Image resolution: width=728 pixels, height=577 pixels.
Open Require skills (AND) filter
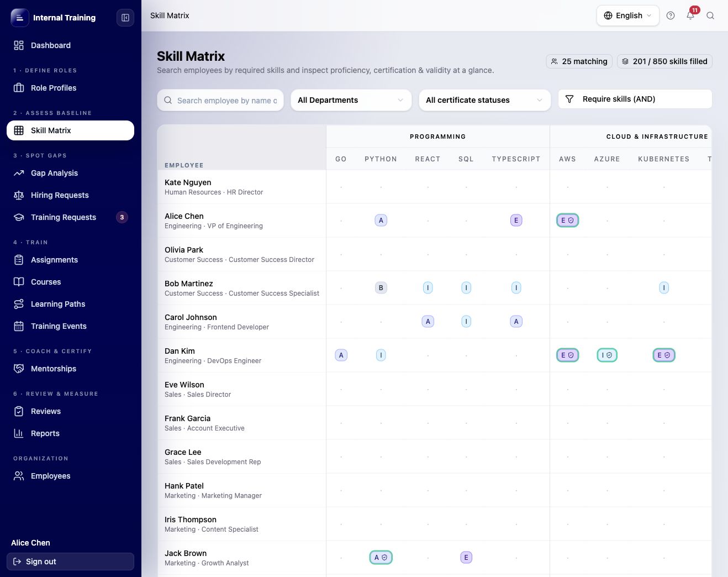click(x=635, y=99)
